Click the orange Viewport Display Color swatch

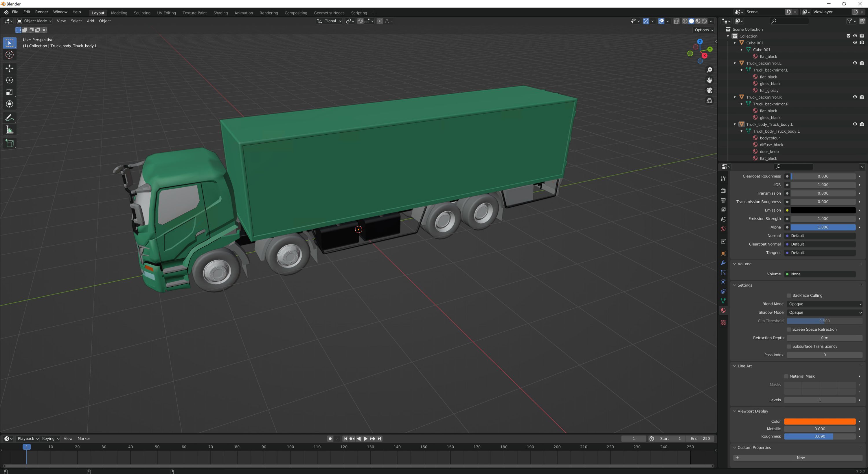pos(819,421)
